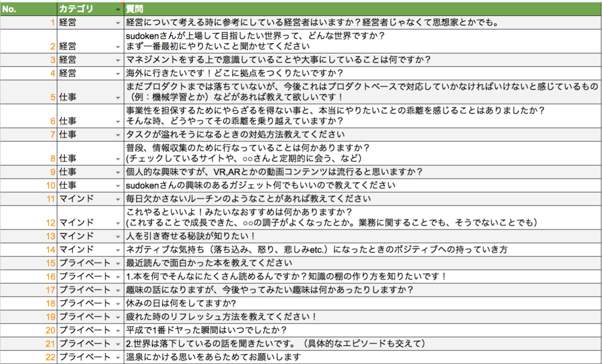Select question 人を引き寄せる秘訣が知りたい！
Viewport: 602px width, 364px height.
point(363,236)
